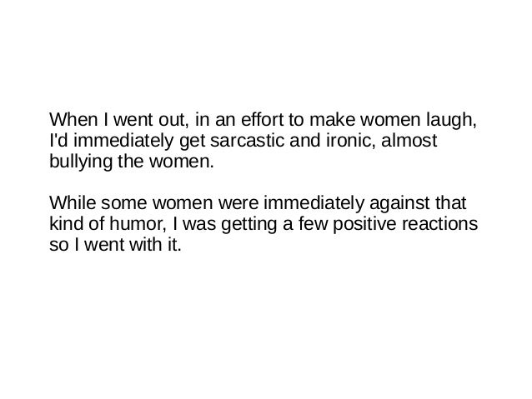Click on the word "ironic,"
532x399 pixels.
351,140
